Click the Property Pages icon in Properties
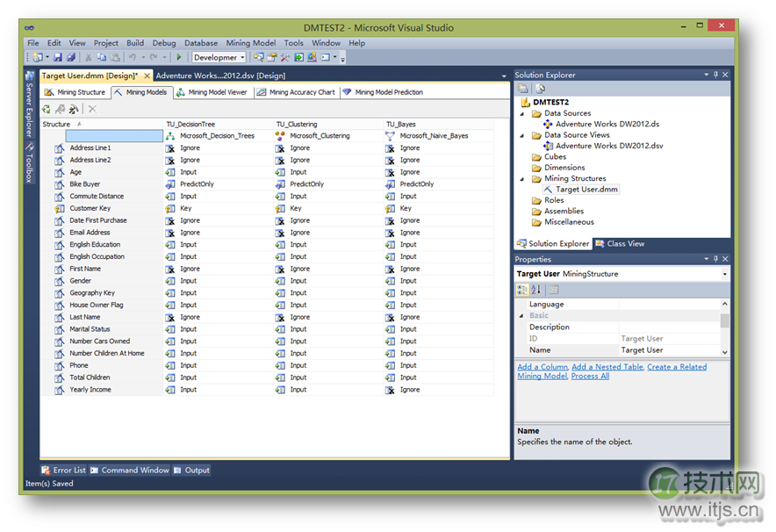776x532 pixels. click(554, 290)
